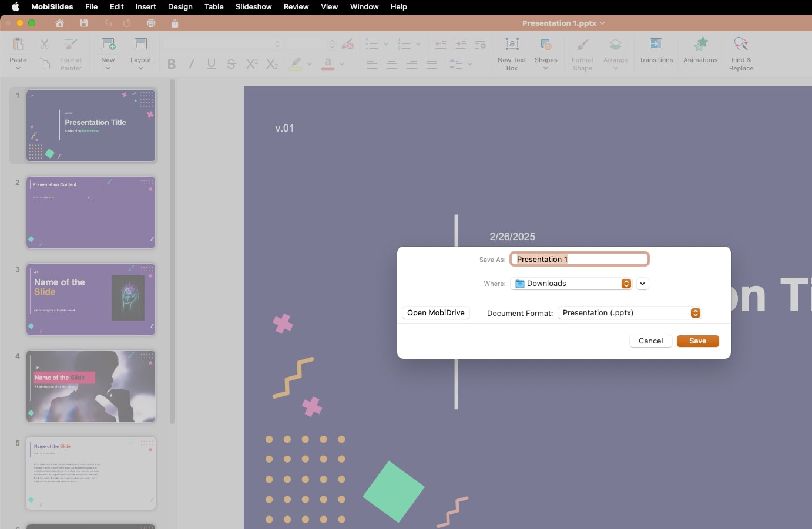Click the Arrange icon

click(x=615, y=53)
